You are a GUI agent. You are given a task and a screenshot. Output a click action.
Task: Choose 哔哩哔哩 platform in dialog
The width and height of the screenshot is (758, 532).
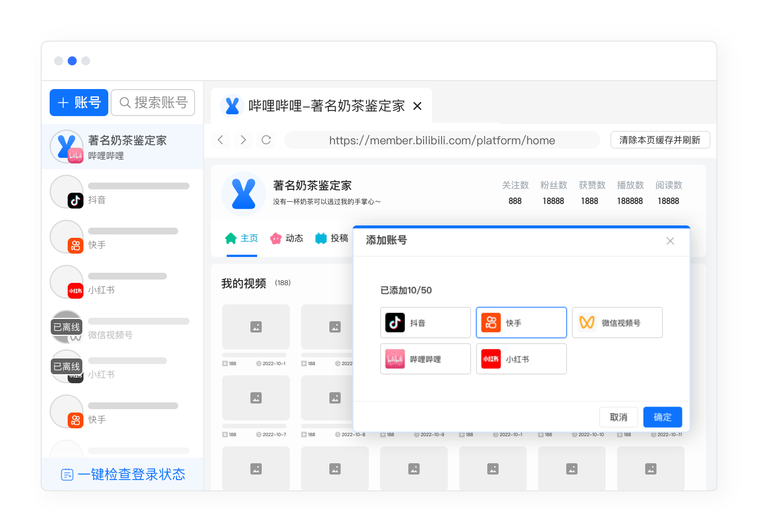425,359
